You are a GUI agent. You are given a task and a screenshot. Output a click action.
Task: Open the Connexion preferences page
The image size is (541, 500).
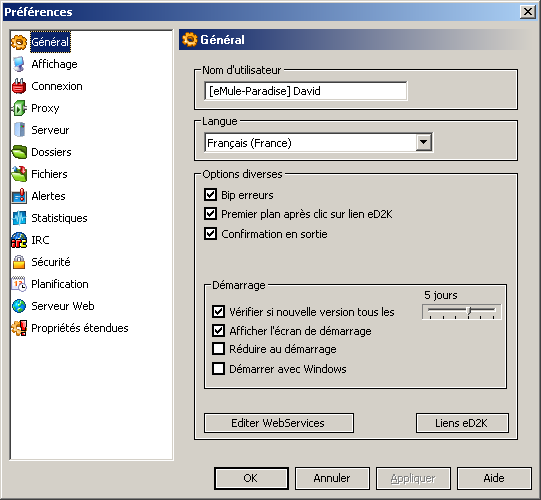pos(57,86)
